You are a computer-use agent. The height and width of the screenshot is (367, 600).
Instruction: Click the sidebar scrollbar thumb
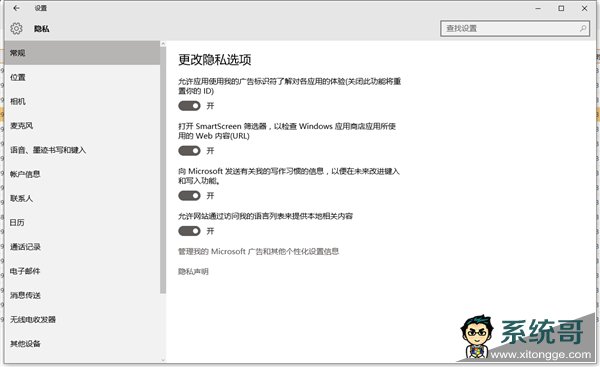163,170
